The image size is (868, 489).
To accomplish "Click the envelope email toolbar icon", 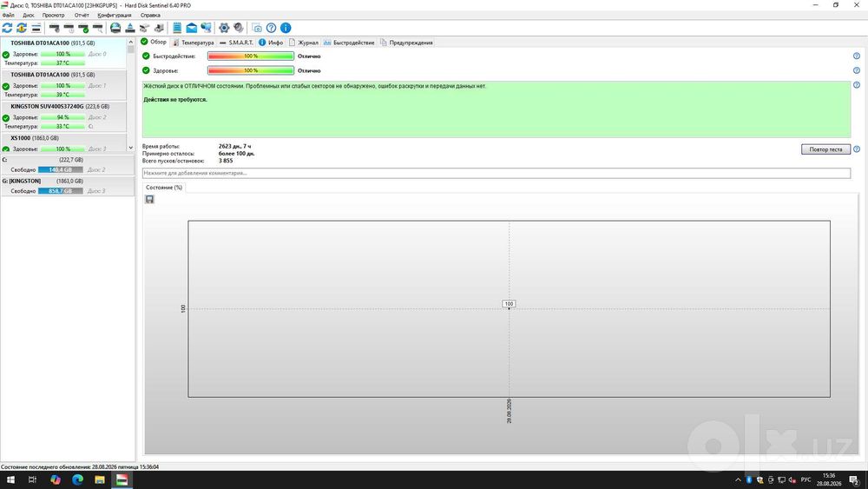I will tap(192, 28).
